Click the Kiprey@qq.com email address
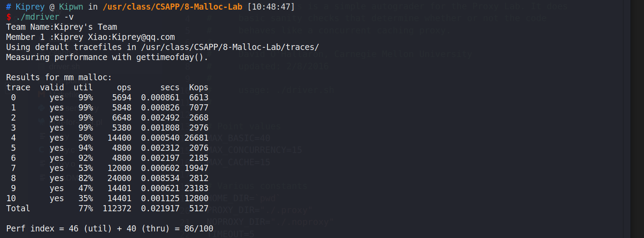 143,37
